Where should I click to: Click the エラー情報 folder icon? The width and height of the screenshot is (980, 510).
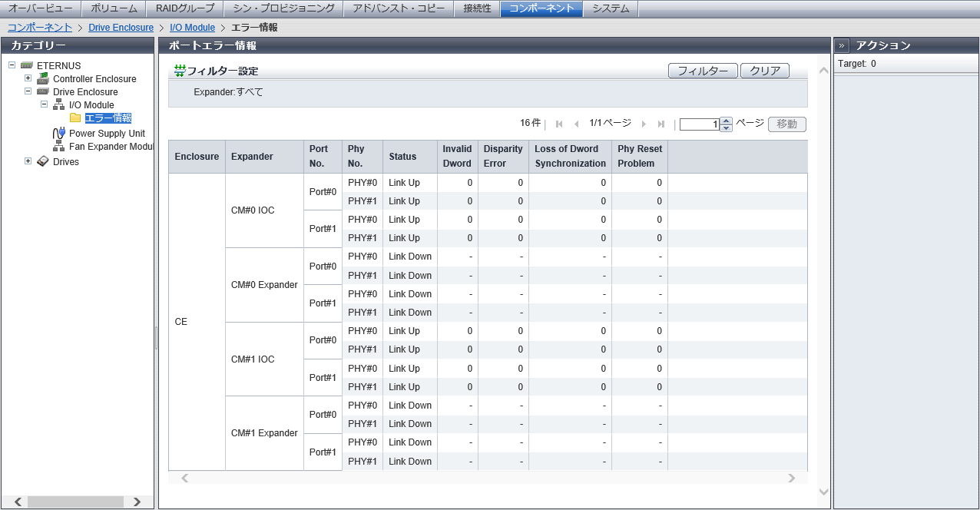[75, 118]
